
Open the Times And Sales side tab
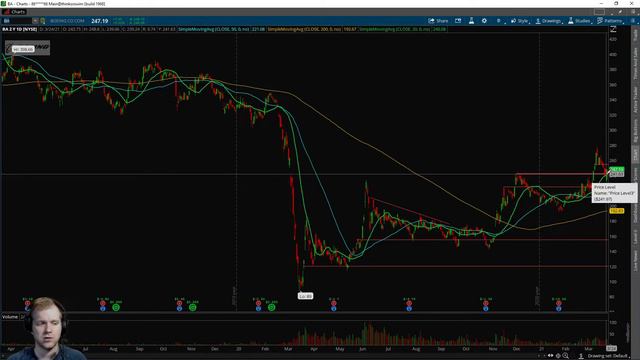(635, 64)
